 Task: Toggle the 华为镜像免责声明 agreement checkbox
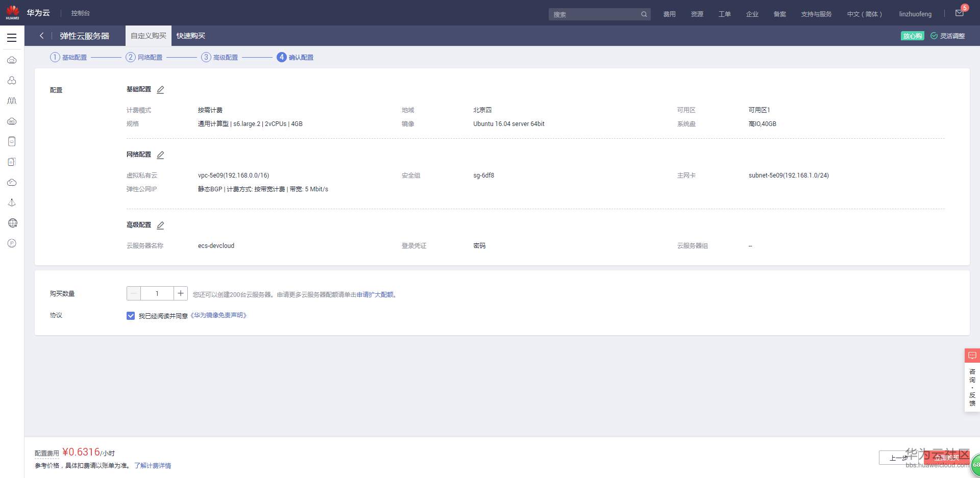(131, 316)
